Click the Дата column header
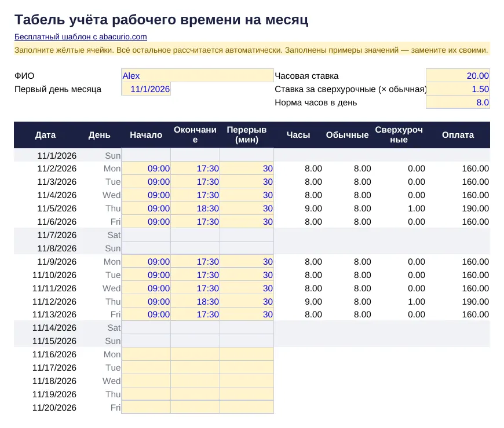This screenshot has height=428, width=504. point(45,135)
